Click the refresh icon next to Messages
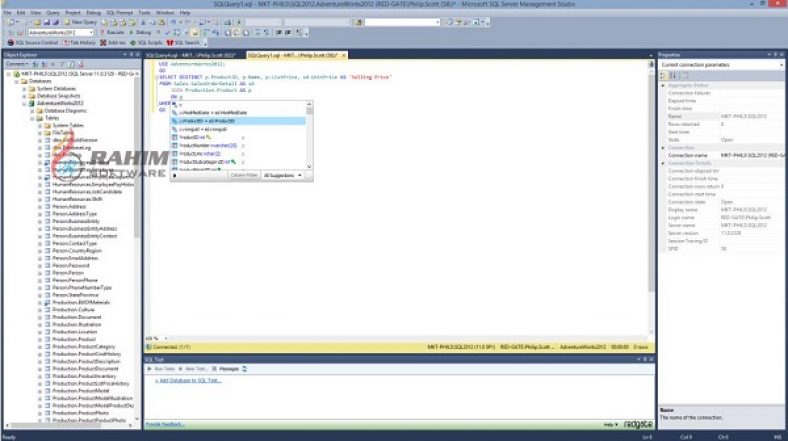Image resolution: width=788 pixels, height=441 pixels. pyautogui.click(x=245, y=369)
